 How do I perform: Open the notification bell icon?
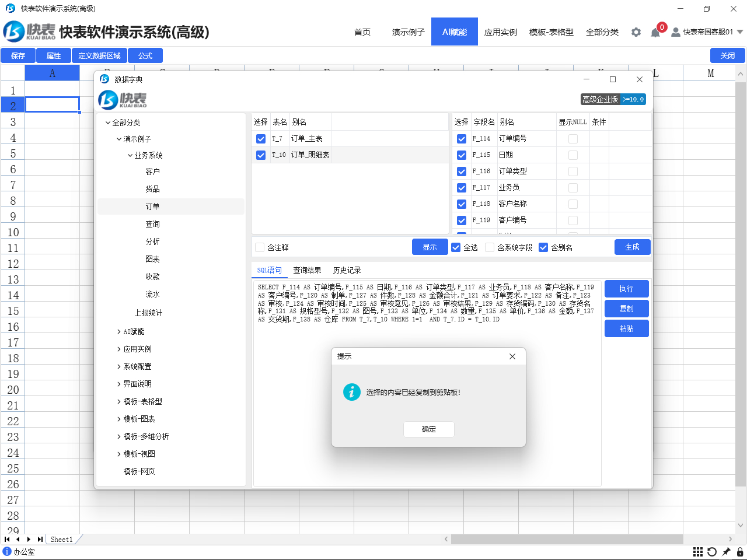point(655,33)
